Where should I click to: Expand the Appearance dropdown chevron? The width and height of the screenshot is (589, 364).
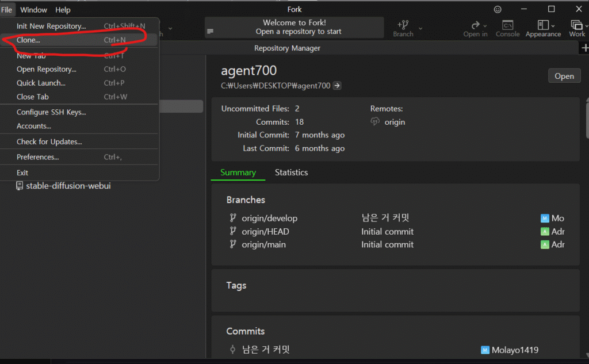pos(553,25)
